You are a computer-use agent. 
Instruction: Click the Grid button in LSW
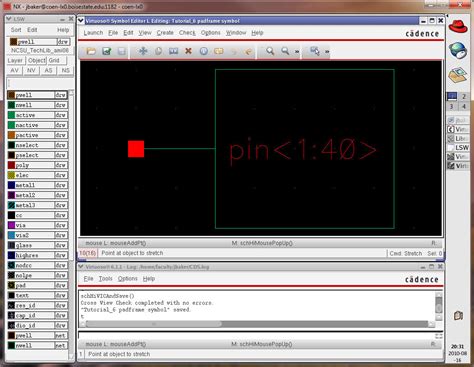(x=57, y=60)
